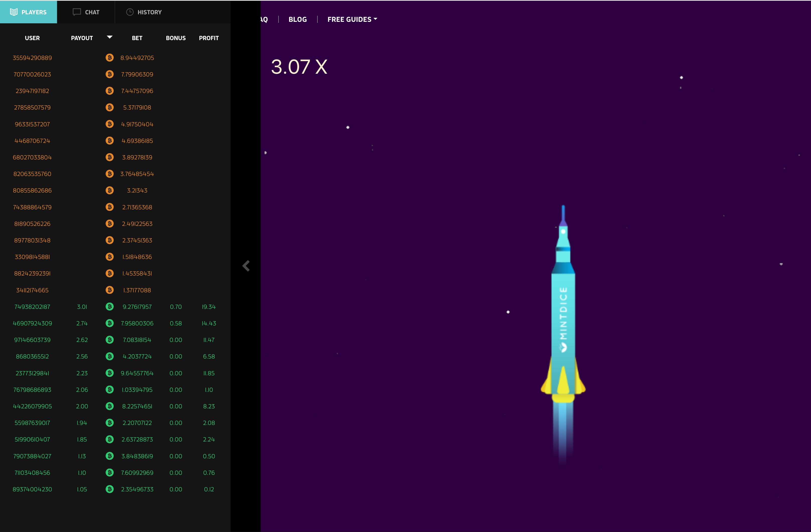
Task: Select username 34112174665
Action: point(32,290)
